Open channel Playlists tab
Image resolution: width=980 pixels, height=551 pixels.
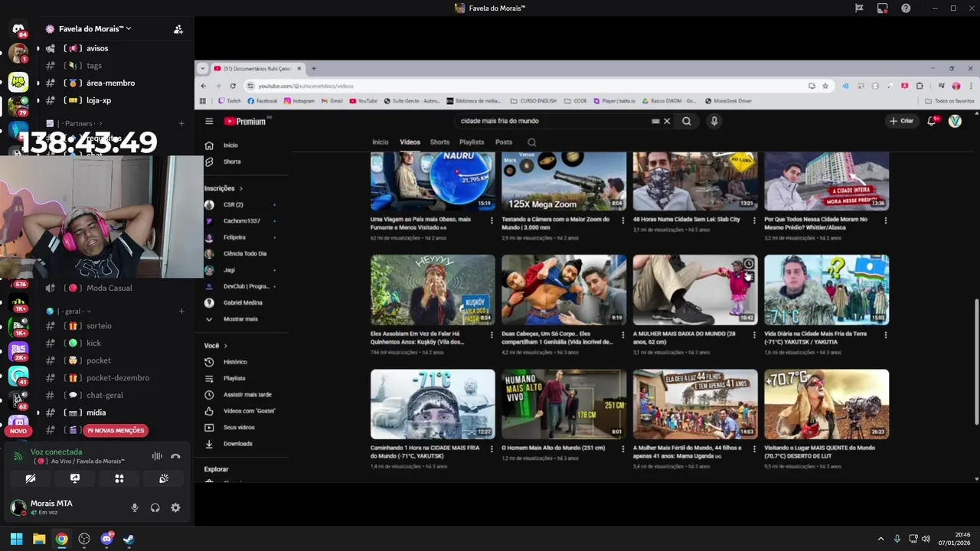tap(472, 142)
